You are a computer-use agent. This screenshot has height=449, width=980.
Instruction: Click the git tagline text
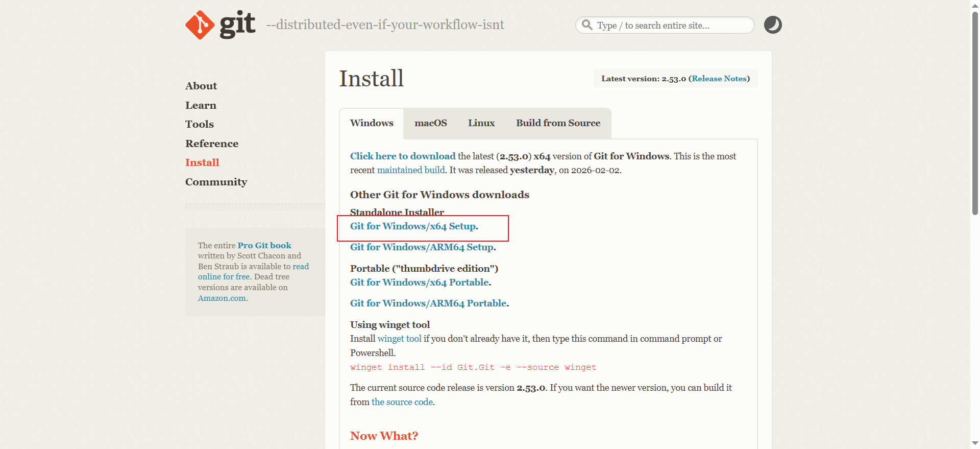[385, 25]
